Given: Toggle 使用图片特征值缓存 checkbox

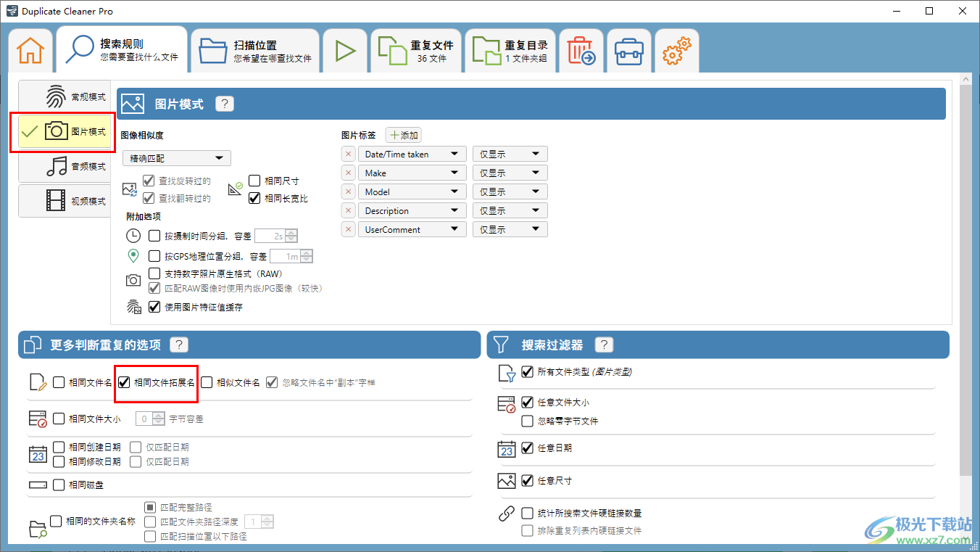Looking at the screenshot, I should coord(154,307).
